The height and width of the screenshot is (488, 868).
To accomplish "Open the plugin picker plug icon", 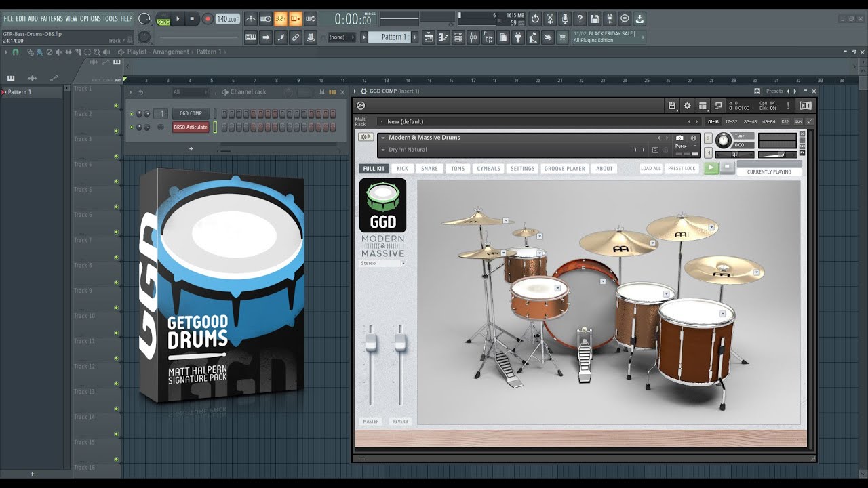I will [518, 37].
